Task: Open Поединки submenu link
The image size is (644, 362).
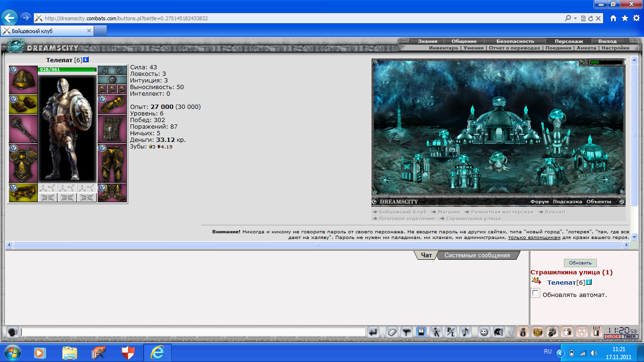Action: click(x=558, y=48)
